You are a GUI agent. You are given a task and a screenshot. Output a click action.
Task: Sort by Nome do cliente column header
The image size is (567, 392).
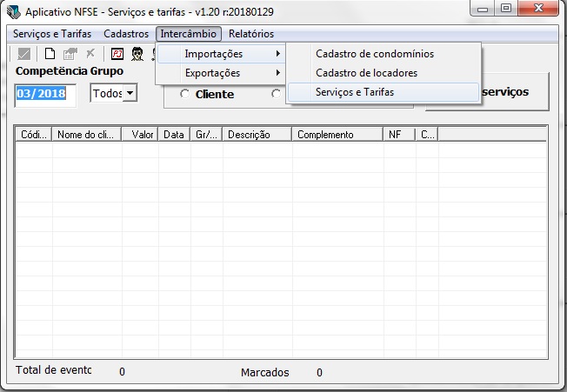click(86, 135)
